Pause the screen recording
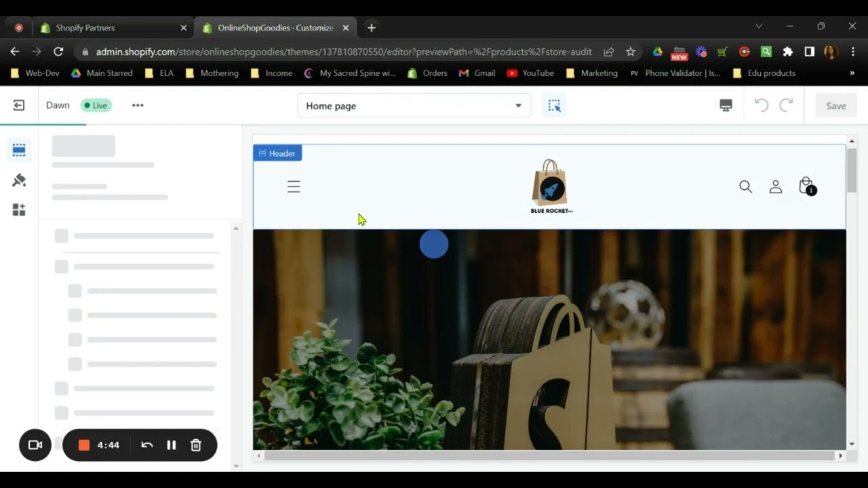Image resolution: width=868 pixels, height=488 pixels. [x=172, y=445]
